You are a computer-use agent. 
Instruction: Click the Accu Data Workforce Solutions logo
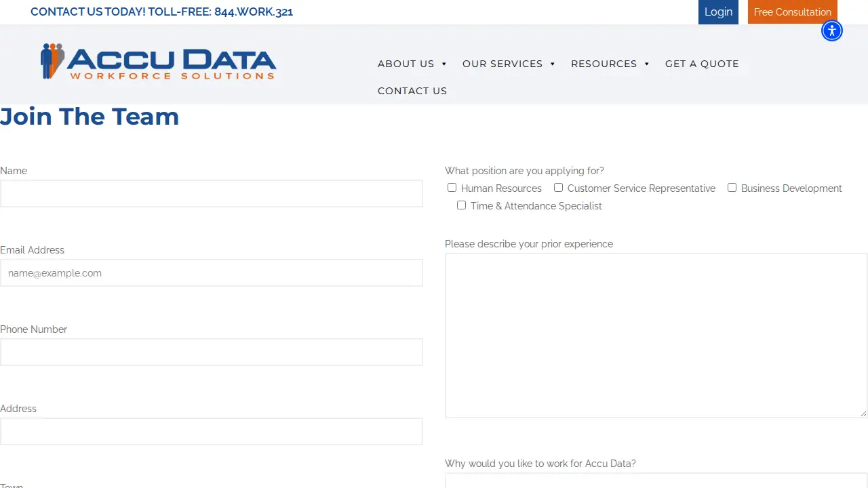(159, 62)
